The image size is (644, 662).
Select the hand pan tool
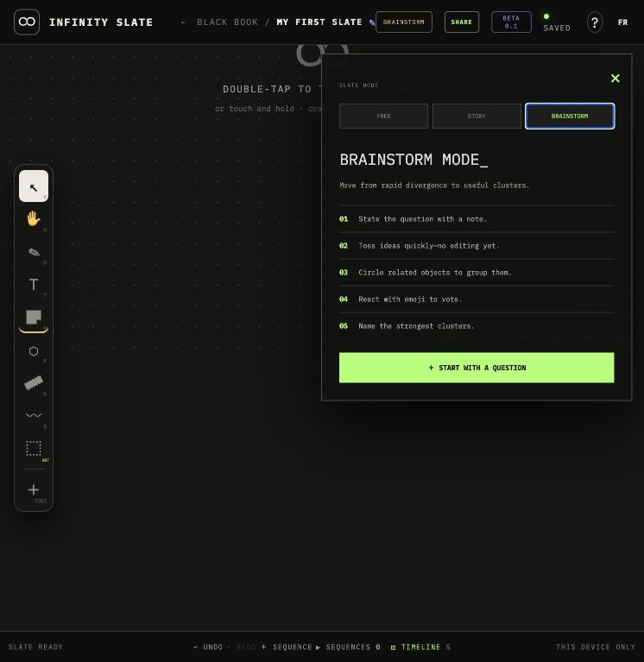tap(34, 218)
